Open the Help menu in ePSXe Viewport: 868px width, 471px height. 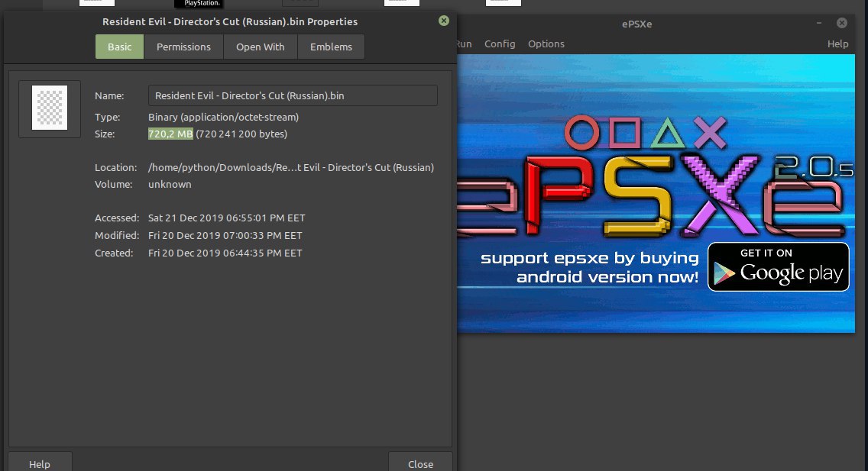click(x=837, y=44)
